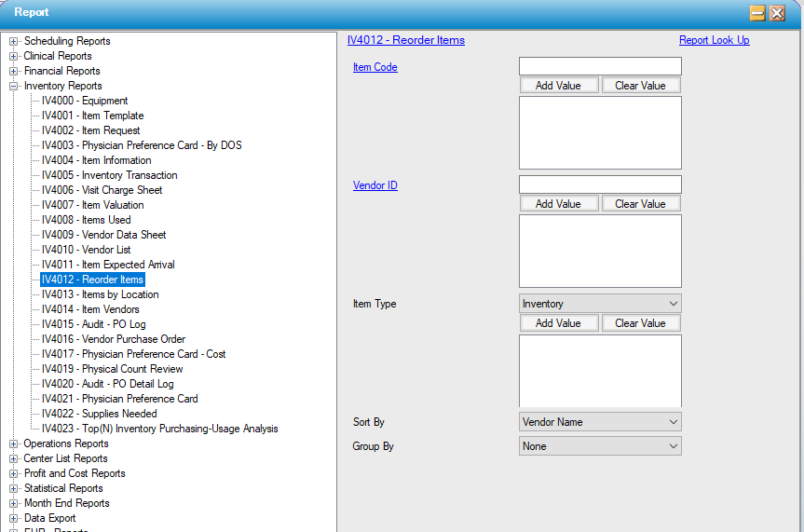This screenshot has height=532, width=804.
Task: Collapse the Inventory Reports tree node
Action: coord(14,86)
